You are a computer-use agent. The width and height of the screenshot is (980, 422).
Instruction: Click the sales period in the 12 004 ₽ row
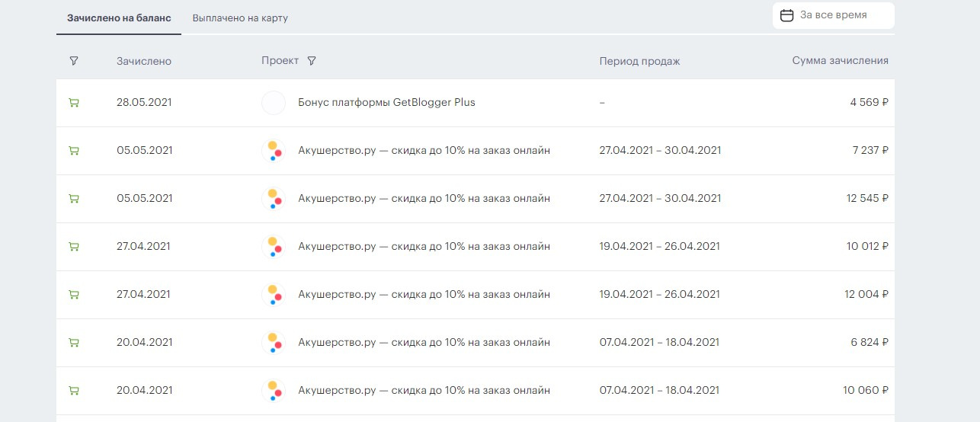(x=660, y=294)
